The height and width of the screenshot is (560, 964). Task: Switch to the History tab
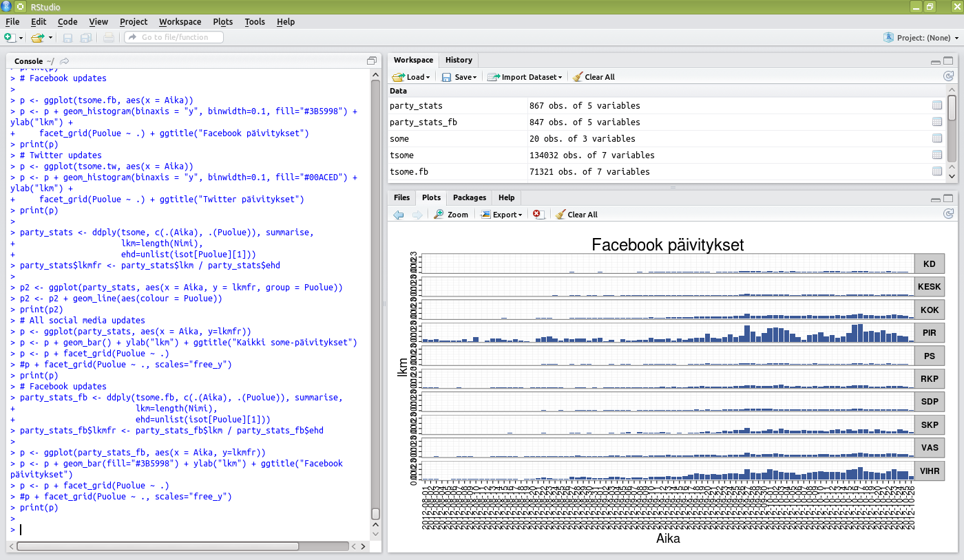point(459,60)
